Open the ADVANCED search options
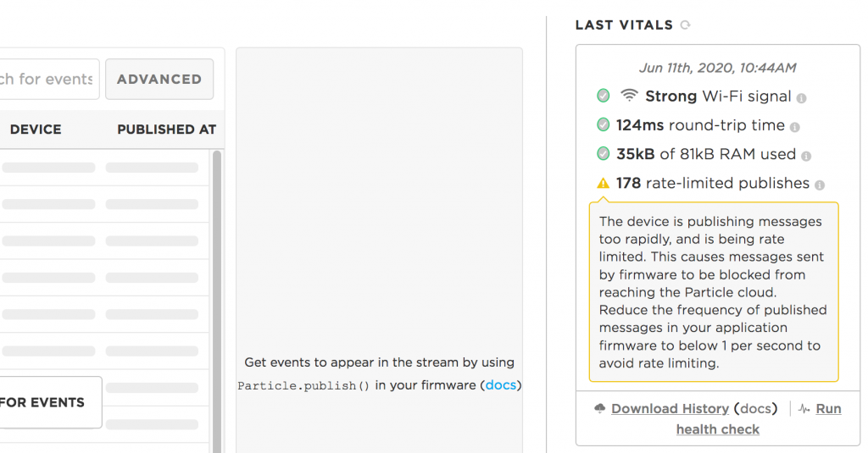Image resolution: width=868 pixels, height=453 pixels. [159, 79]
